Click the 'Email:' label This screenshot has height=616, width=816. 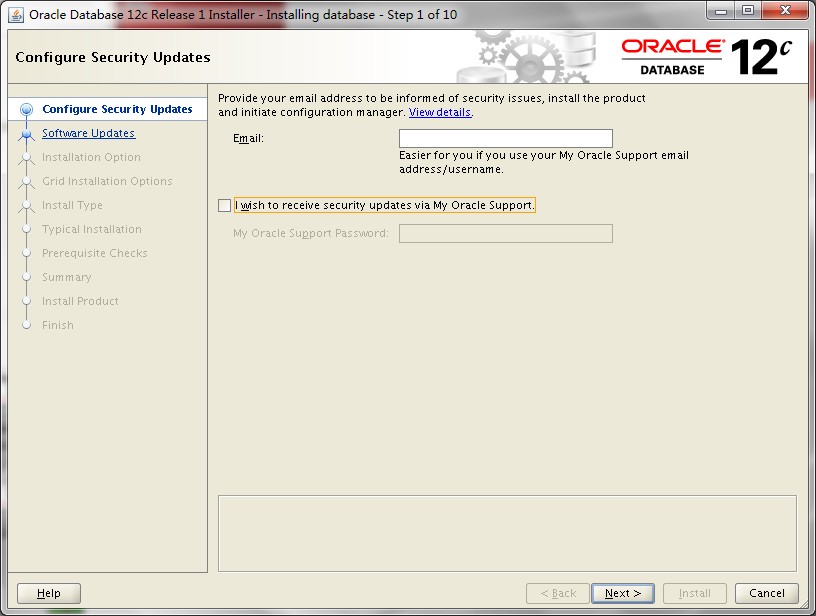[248, 138]
